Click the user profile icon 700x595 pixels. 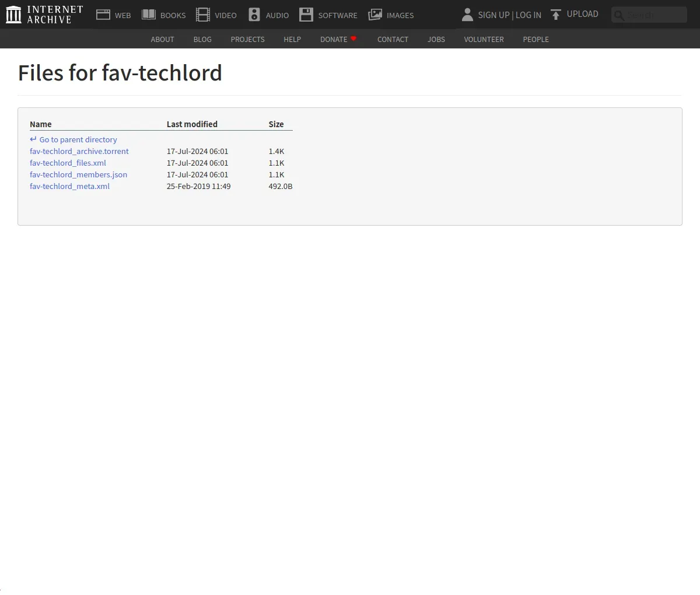click(x=467, y=15)
